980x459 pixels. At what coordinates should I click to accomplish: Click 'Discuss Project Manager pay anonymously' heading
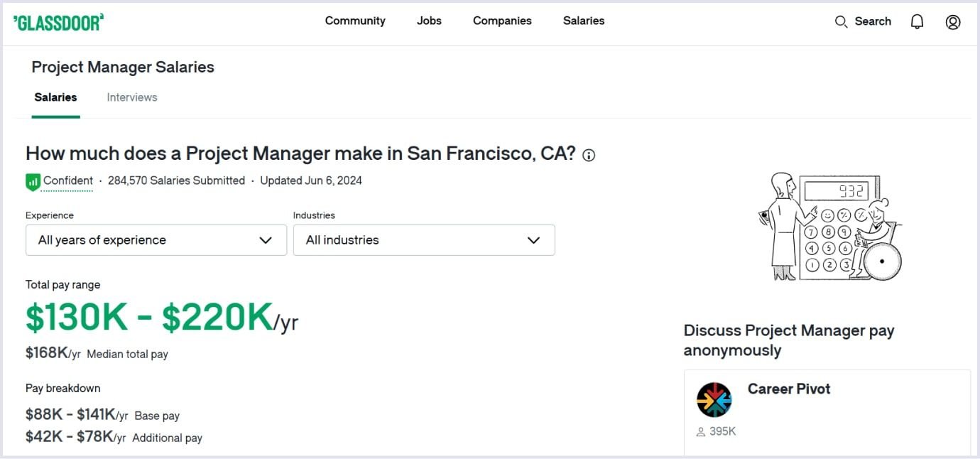pyautogui.click(x=789, y=340)
